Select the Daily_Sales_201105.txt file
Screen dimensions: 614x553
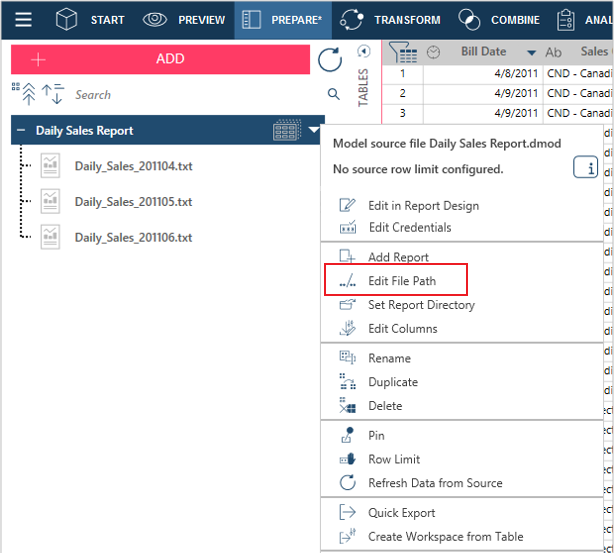(132, 202)
